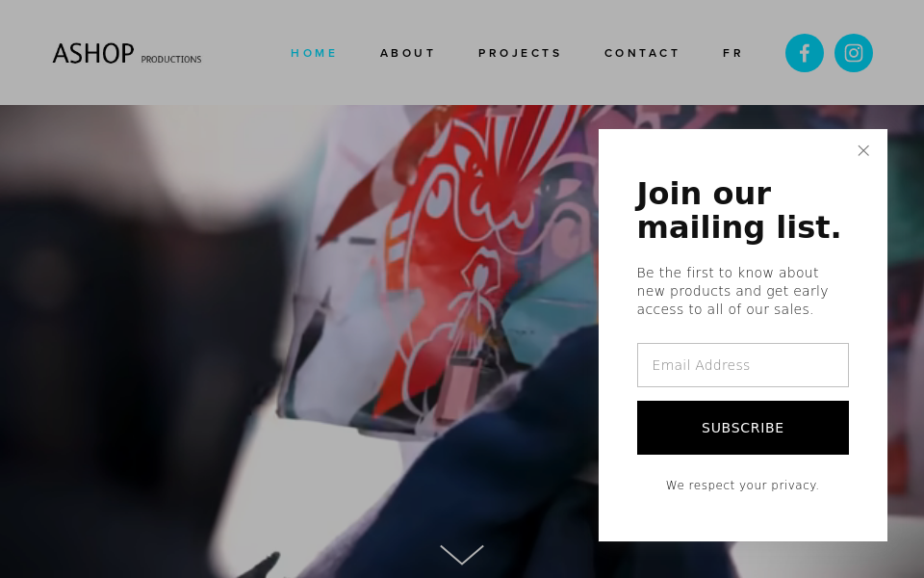Close the mailing list popup
Screen dimensions: 924x578
863,151
